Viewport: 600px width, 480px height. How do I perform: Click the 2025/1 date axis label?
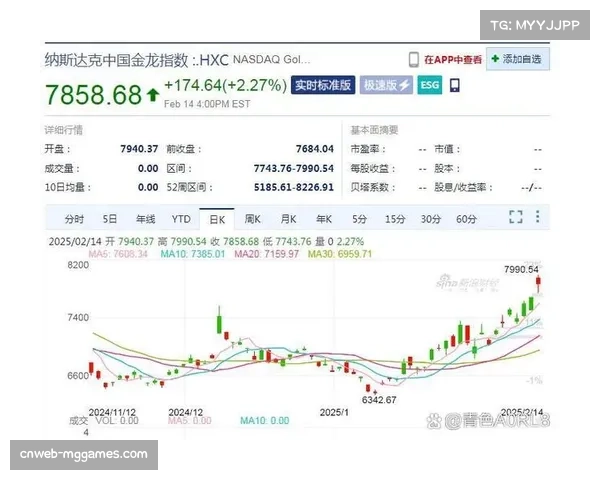click(x=334, y=412)
